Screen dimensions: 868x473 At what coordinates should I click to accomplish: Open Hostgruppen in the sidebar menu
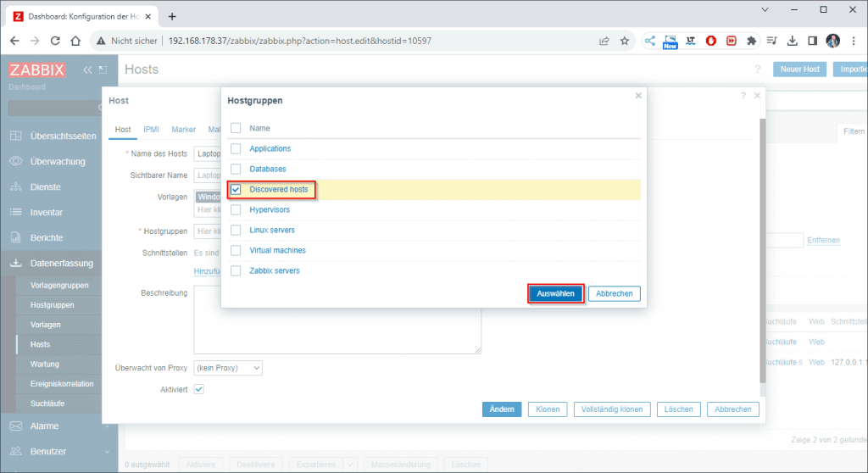click(53, 305)
